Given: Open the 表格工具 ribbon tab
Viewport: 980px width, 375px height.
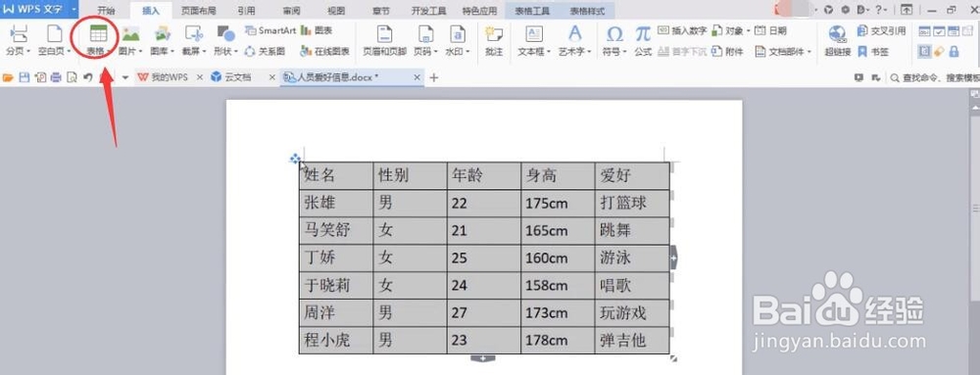Looking at the screenshot, I should point(532,11).
